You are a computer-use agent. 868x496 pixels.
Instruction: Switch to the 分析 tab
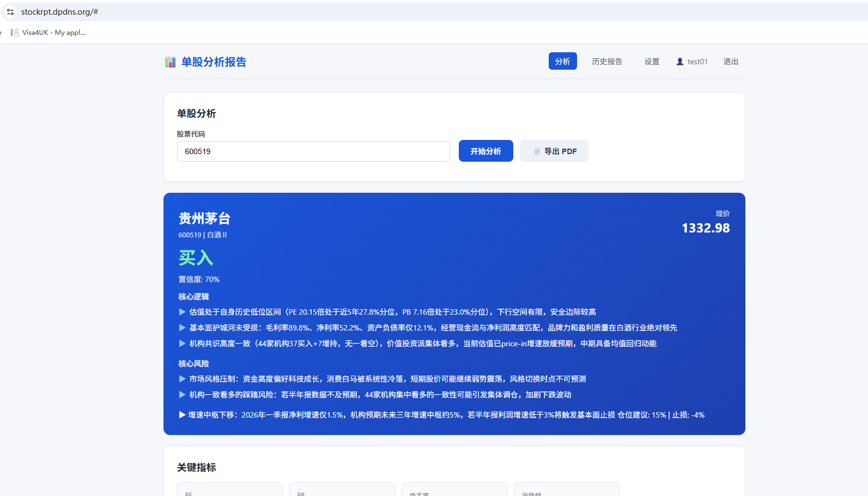pyautogui.click(x=563, y=62)
